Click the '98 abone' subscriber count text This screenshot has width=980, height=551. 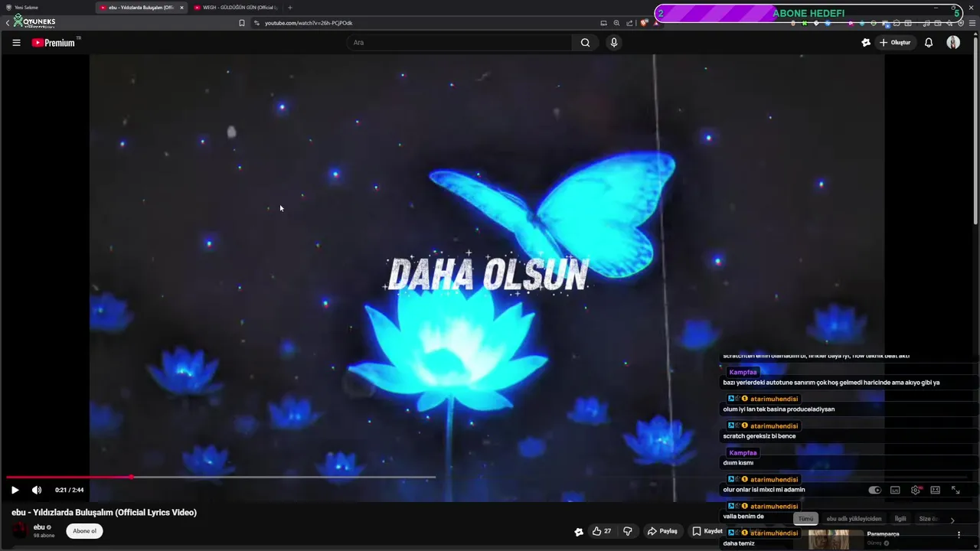click(x=44, y=536)
